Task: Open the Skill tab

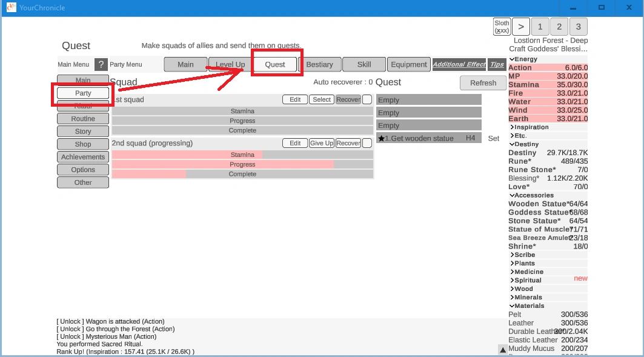Action: tap(364, 64)
